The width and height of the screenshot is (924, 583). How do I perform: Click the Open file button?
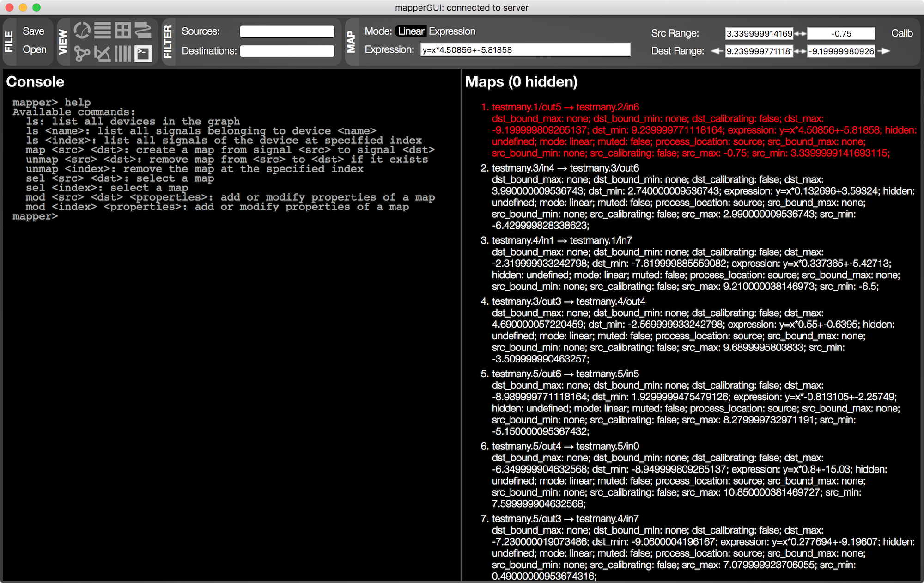[34, 49]
